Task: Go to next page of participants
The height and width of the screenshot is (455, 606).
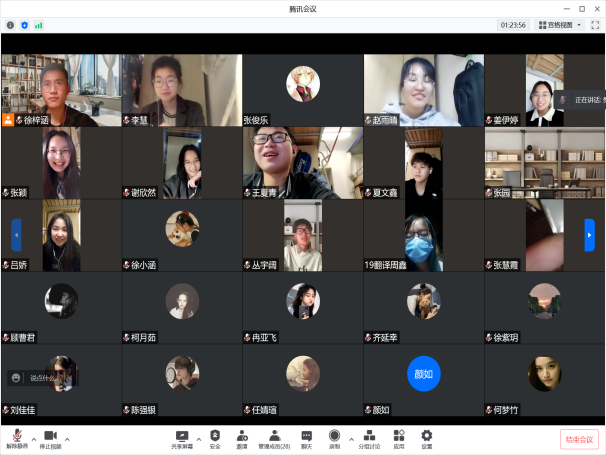Action: [x=589, y=235]
